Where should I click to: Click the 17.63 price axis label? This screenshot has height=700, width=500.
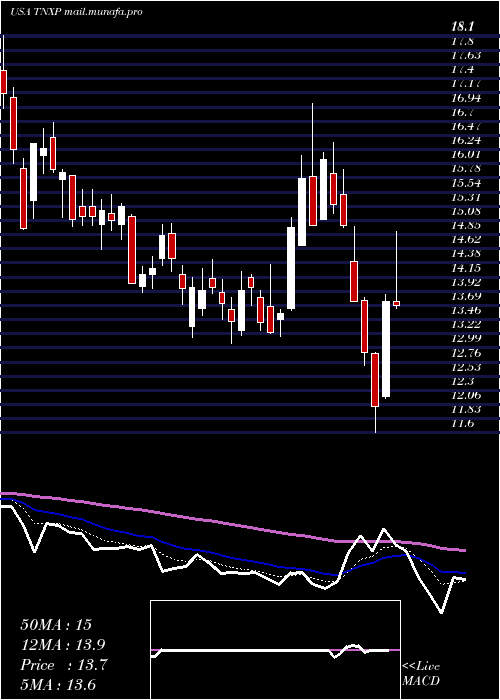tap(466, 56)
